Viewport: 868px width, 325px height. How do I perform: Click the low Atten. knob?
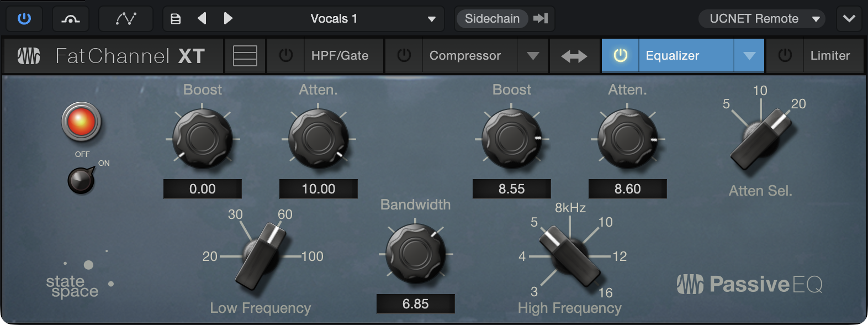318,138
